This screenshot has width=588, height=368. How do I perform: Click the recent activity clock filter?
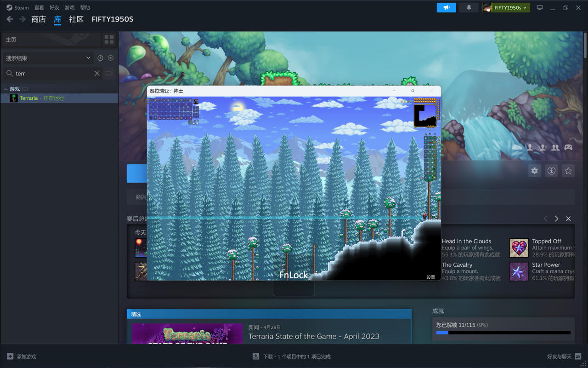100,58
